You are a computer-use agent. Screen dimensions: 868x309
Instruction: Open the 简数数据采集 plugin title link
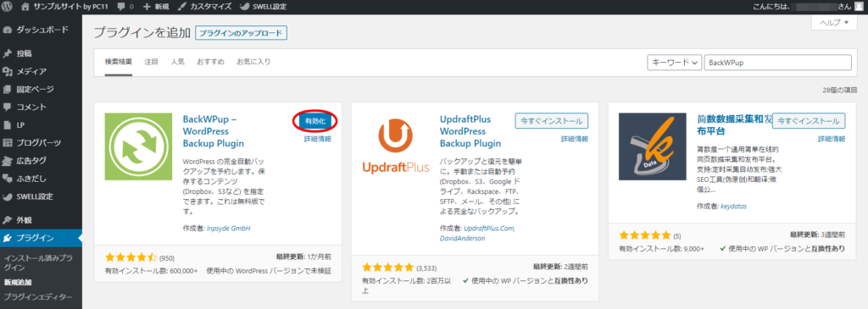pos(735,125)
